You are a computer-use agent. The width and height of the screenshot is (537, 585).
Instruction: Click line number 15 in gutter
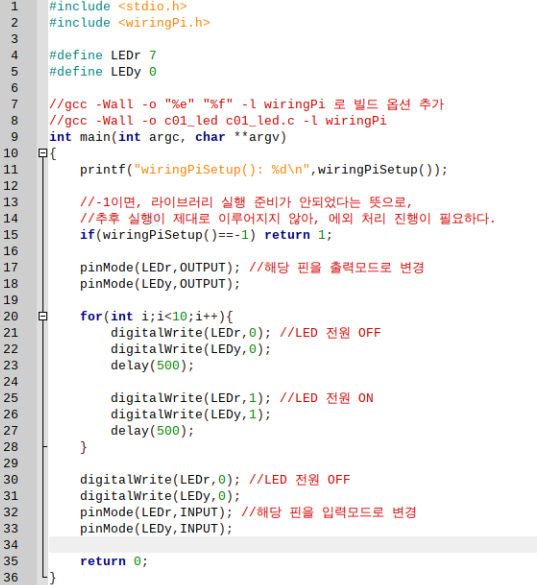click(11, 235)
